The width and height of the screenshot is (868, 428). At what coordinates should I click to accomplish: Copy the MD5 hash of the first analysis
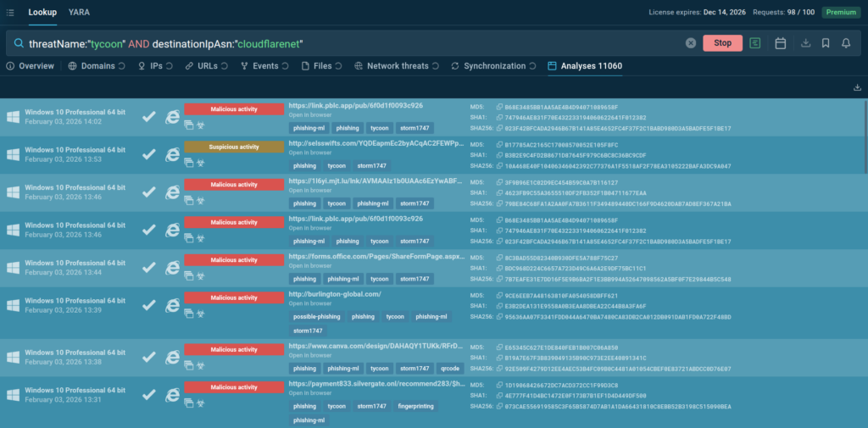tap(498, 106)
